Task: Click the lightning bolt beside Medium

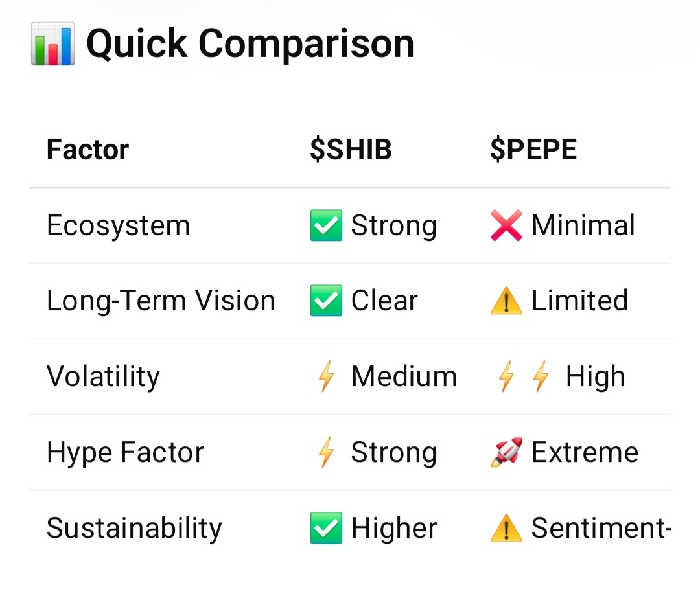Action: coord(326,377)
